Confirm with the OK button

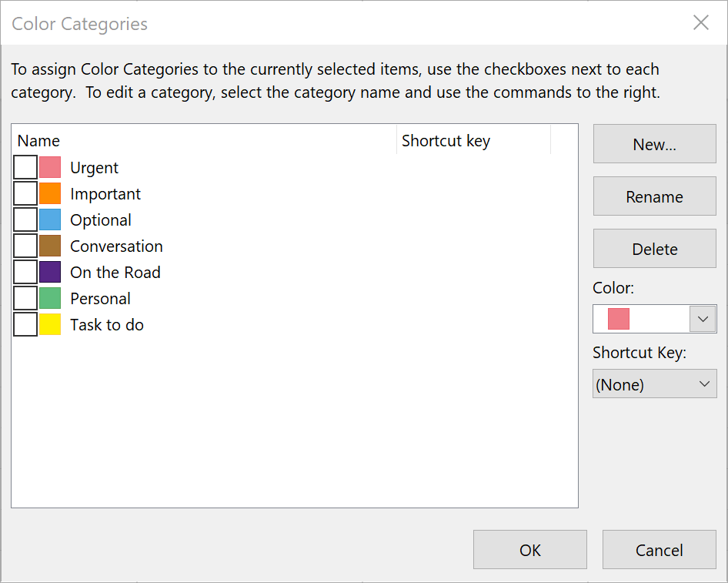(x=529, y=550)
